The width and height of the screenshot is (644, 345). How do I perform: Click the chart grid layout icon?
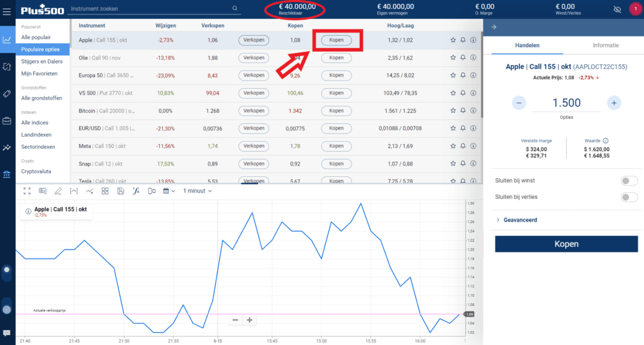pyautogui.click(x=105, y=191)
